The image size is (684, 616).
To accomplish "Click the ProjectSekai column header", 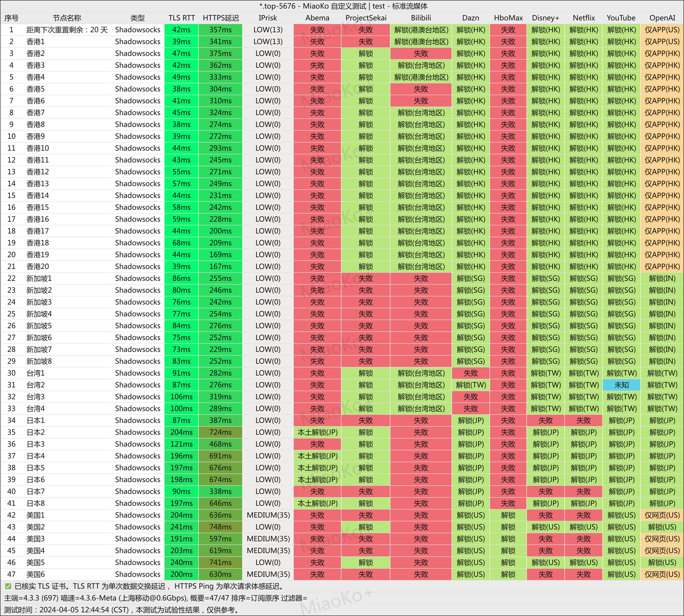I will pyautogui.click(x=365, y=18).
